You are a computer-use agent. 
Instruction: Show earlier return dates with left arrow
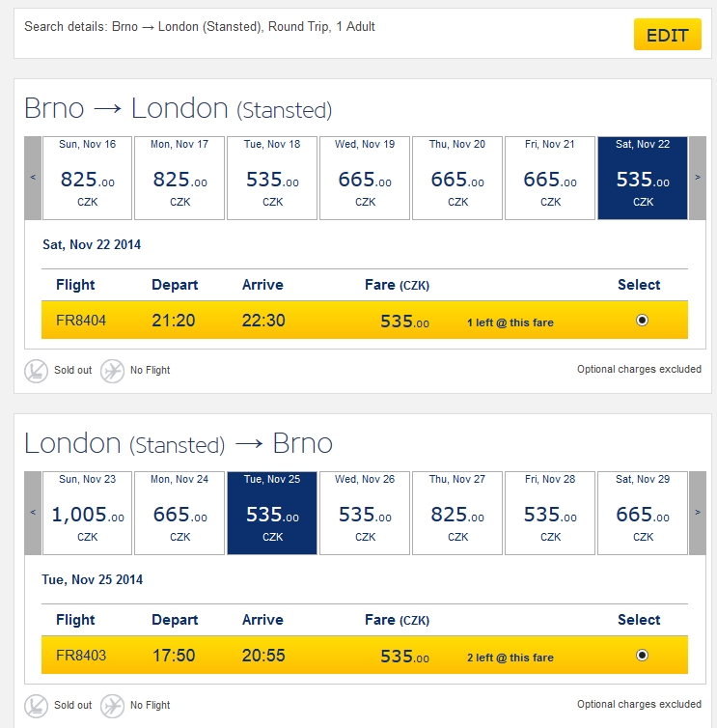tap(33, 513)
